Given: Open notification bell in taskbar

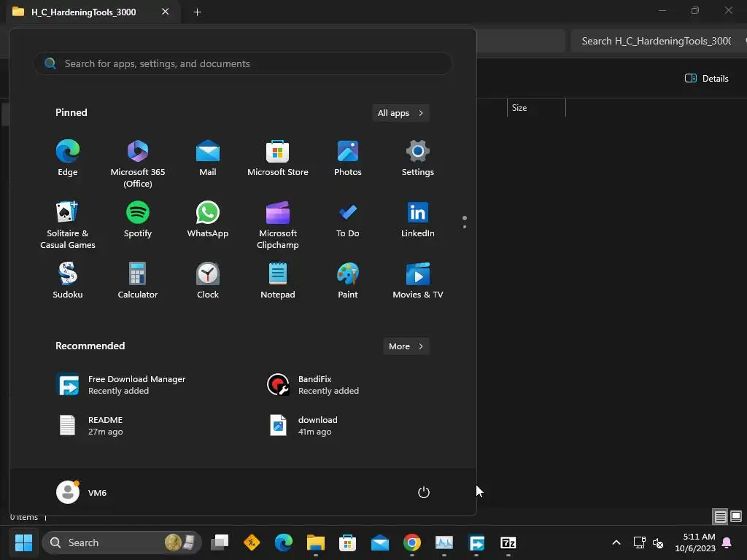Looking at the screenshot, I should 727,542.
